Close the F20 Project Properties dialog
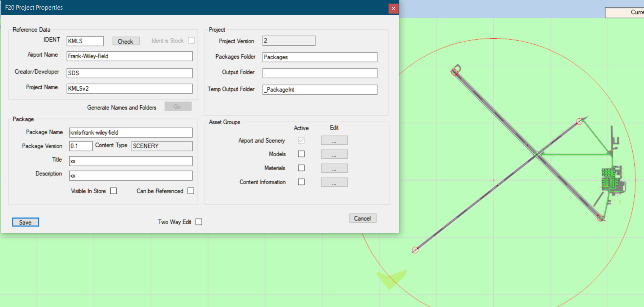The height and width of the screenshot is (307, 644). pyautogui.click(x=393, y=8)
